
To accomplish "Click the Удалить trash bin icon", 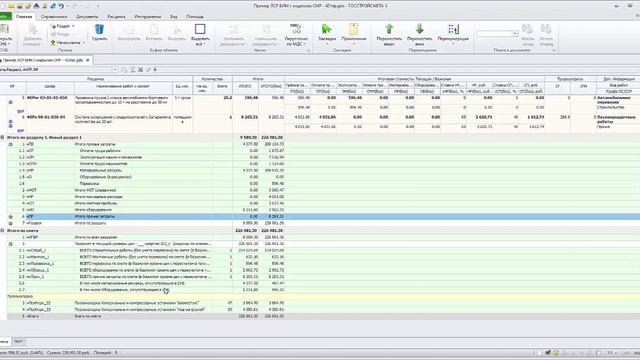I will (99, 29).
